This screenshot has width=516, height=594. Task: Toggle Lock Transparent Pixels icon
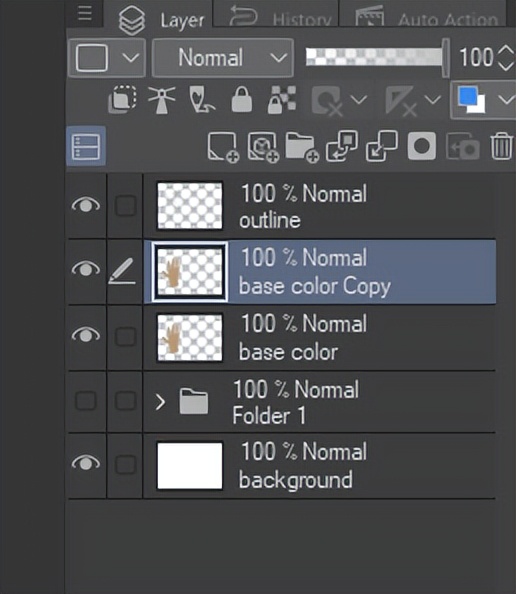tap(281, 99)
